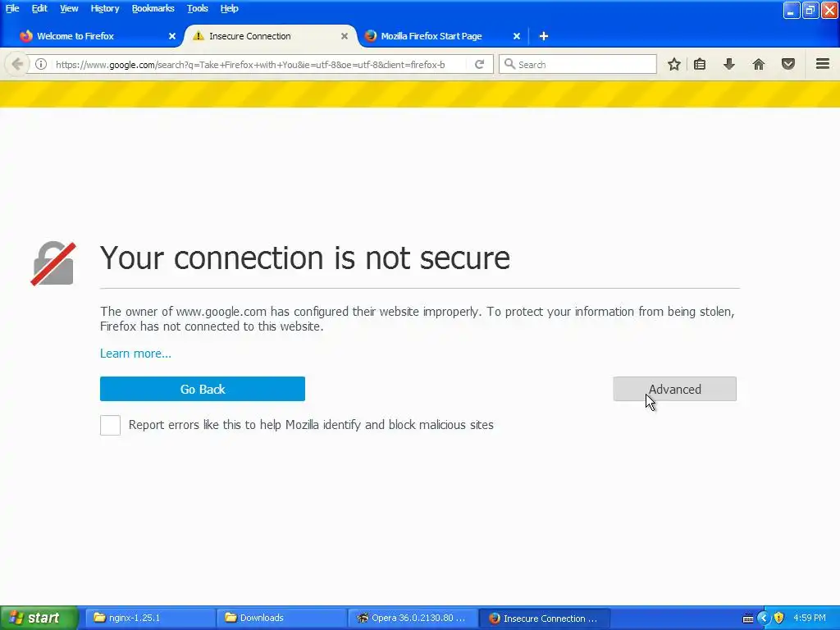Expand hidden tray icons arrow
The height and width of the screenshot is (630, 840).
pyautogui.click(x=764, y=618)
